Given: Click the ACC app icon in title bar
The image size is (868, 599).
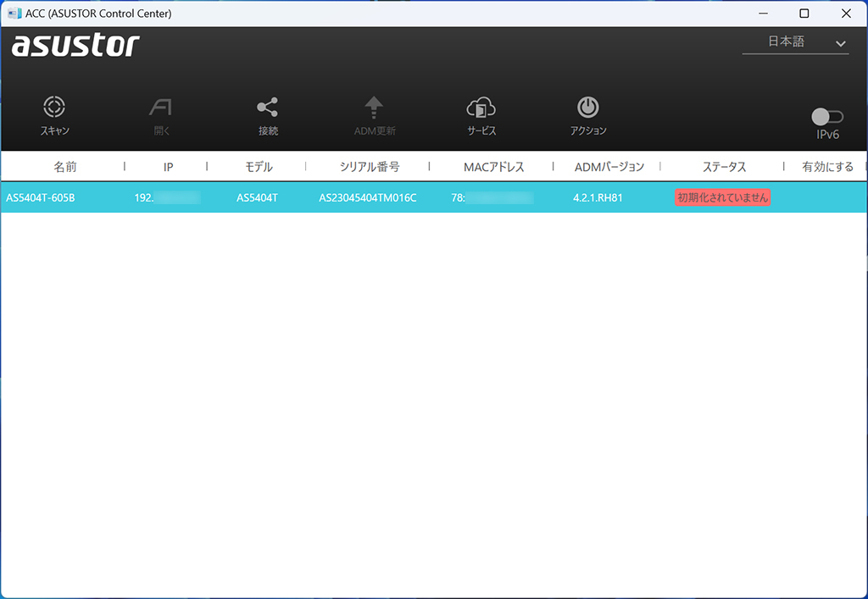Looking at the screenshot, I should pos(14,14).
